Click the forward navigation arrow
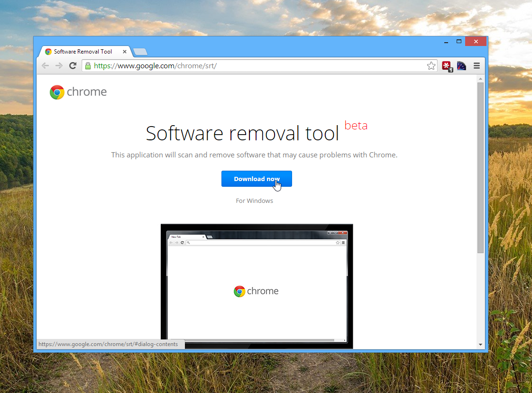Viewport: 532px width, 393px height. 59,66
